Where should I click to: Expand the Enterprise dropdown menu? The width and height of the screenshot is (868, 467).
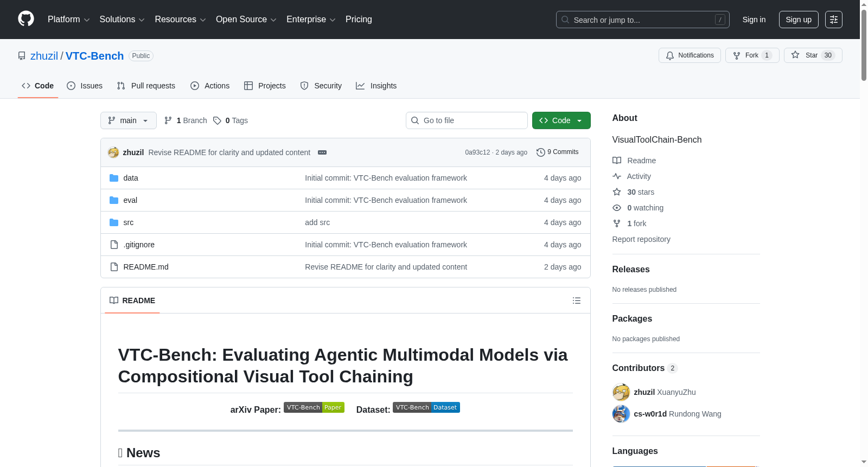(311, 20)
